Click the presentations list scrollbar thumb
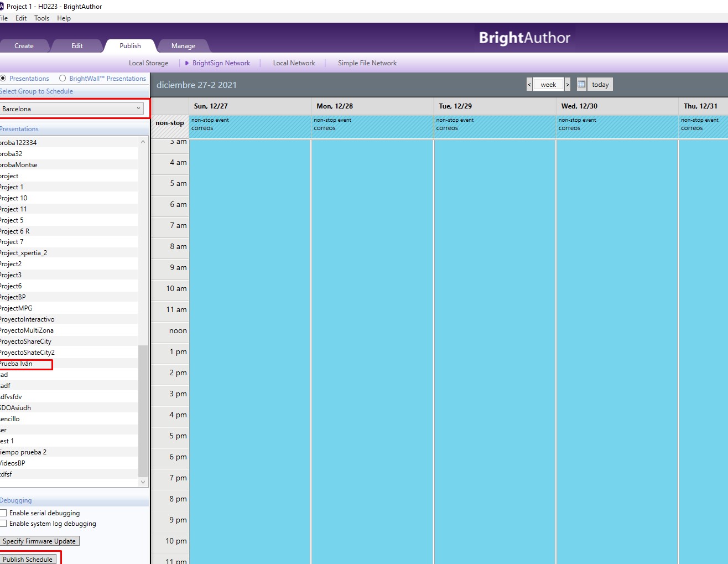Screen dimensions: 728x564 pyautogui.click(x=143, y=410)
